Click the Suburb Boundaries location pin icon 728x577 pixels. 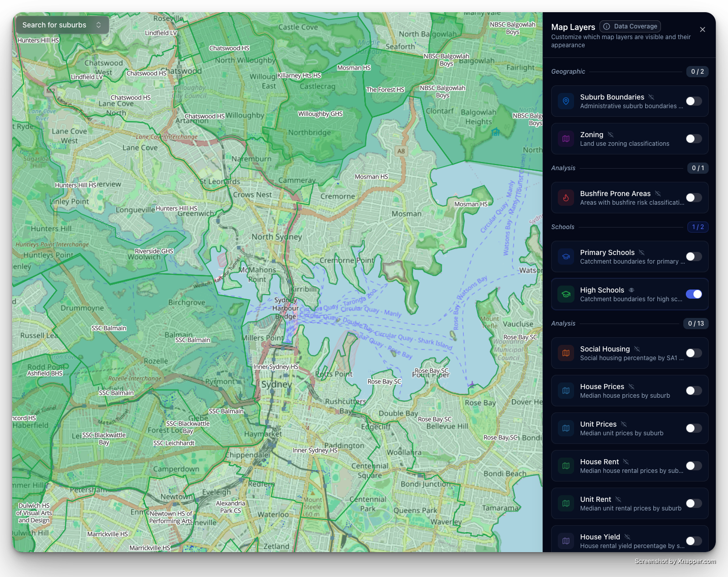tap(566, 101)
